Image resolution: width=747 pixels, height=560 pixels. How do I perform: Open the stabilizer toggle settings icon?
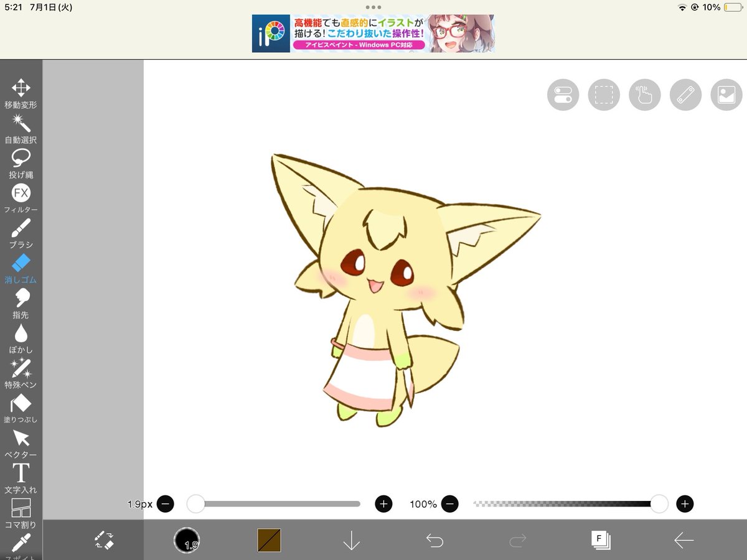[563, 95]
